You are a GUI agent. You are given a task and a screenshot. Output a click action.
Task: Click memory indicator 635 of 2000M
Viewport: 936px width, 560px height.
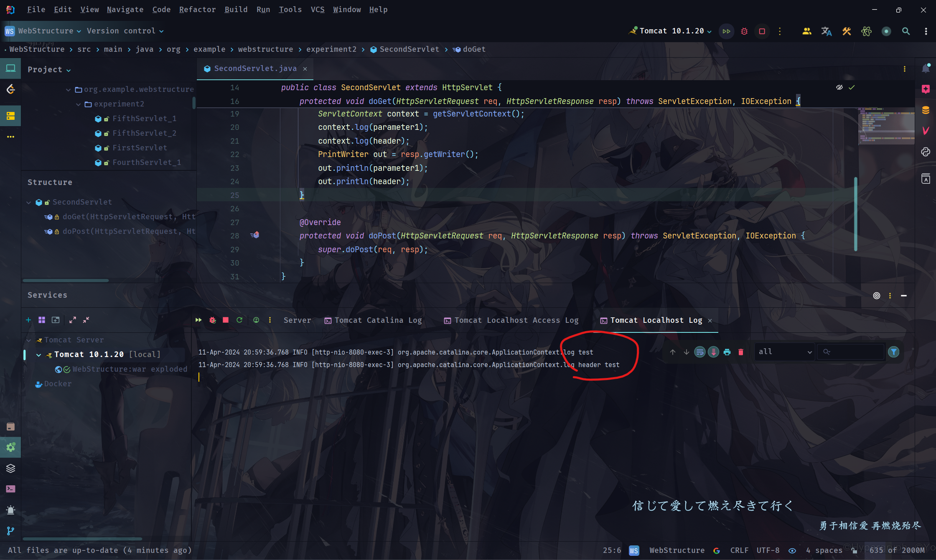(x=897, y=550)
